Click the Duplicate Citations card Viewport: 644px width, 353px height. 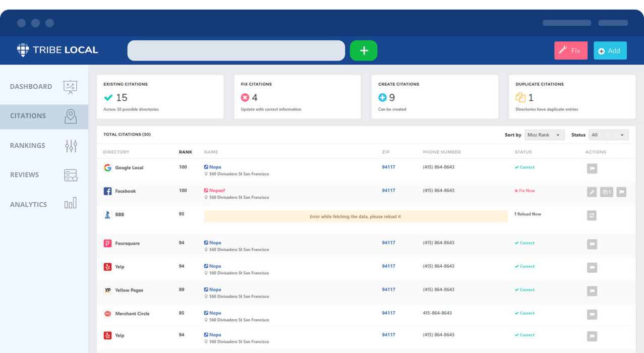coord(572,97)
